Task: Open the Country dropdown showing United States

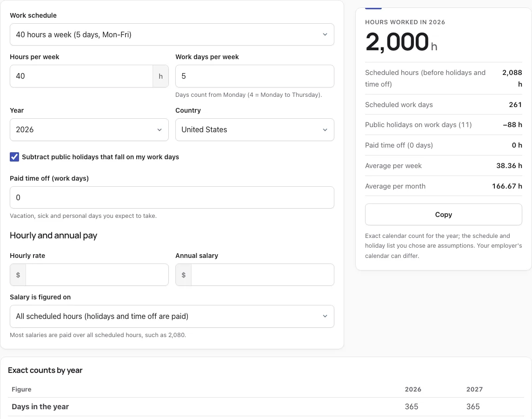Action: (254, 130)
